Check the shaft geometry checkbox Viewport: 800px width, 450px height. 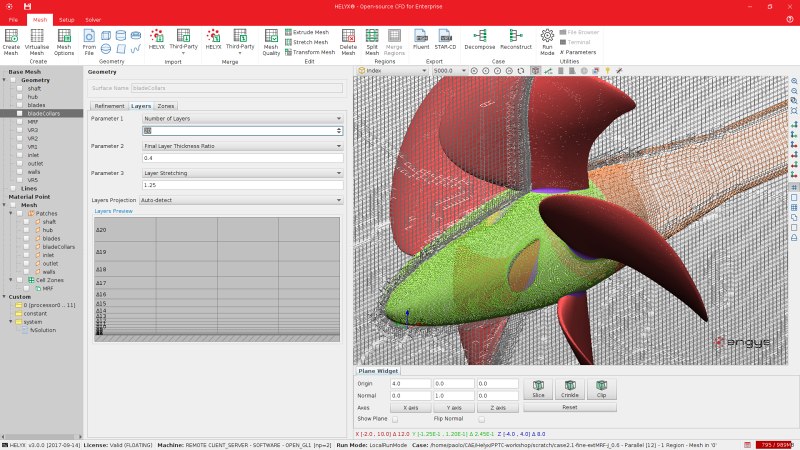[x=20, y=88]
